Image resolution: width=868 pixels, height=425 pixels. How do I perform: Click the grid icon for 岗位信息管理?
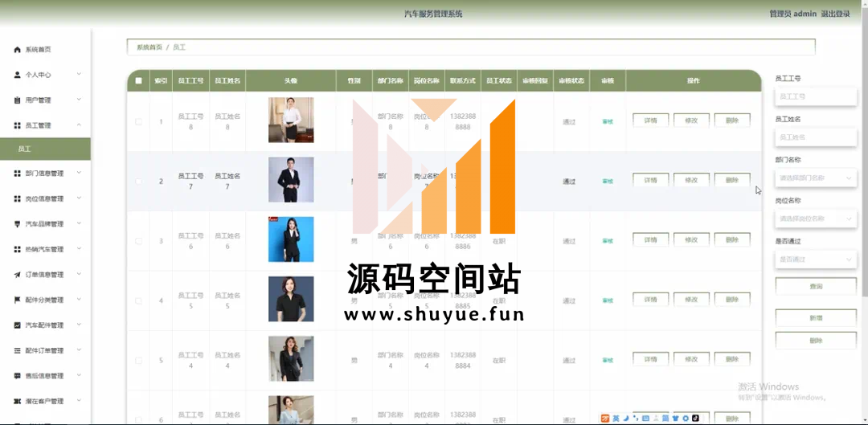17,198
